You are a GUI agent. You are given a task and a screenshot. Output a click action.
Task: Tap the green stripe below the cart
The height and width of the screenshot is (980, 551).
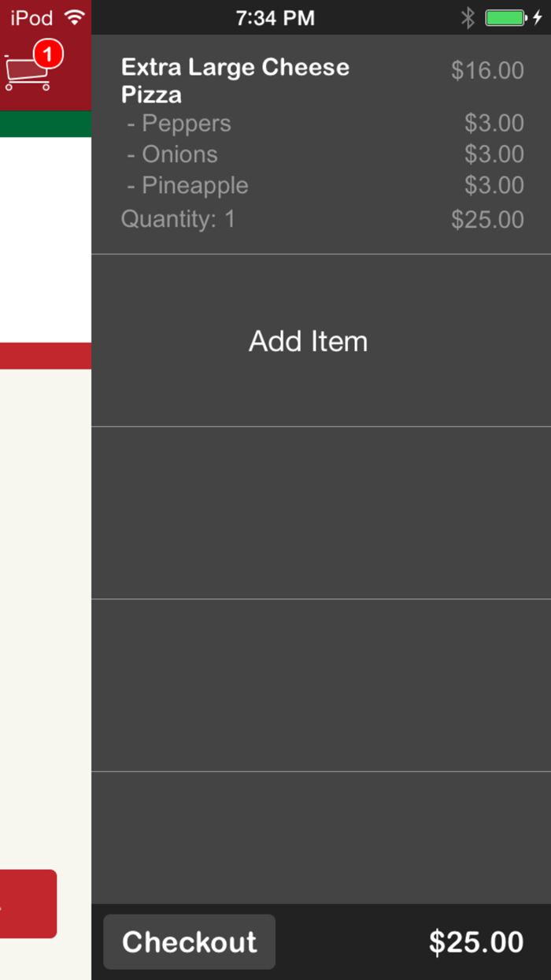pyautogui.click(x=46, y=124)
